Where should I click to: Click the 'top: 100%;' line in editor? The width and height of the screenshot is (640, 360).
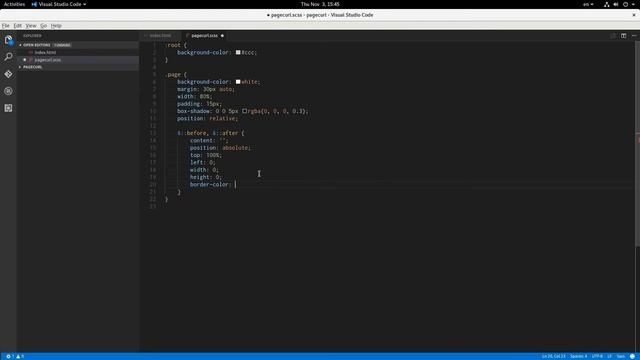pos(205,155)
